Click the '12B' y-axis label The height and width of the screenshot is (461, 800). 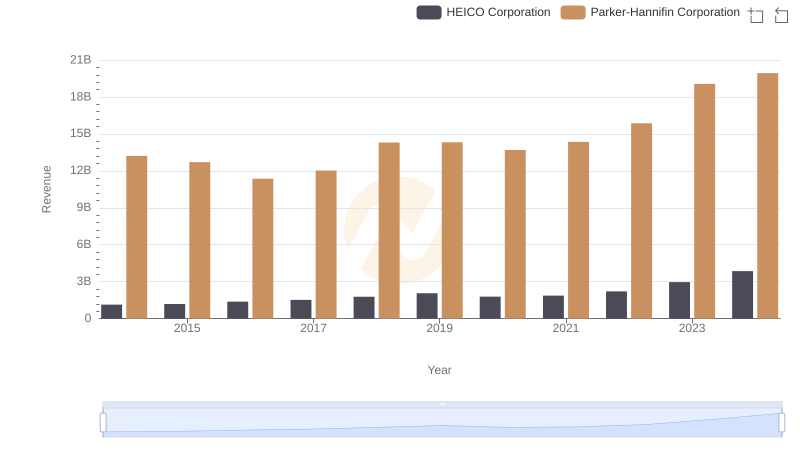(x=81, y=170)
